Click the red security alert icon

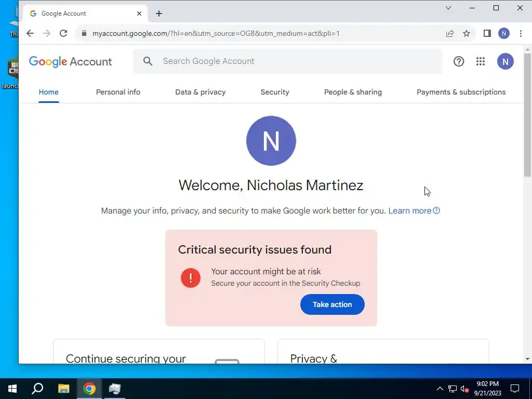pyautogui.click(x=191, y=278)
